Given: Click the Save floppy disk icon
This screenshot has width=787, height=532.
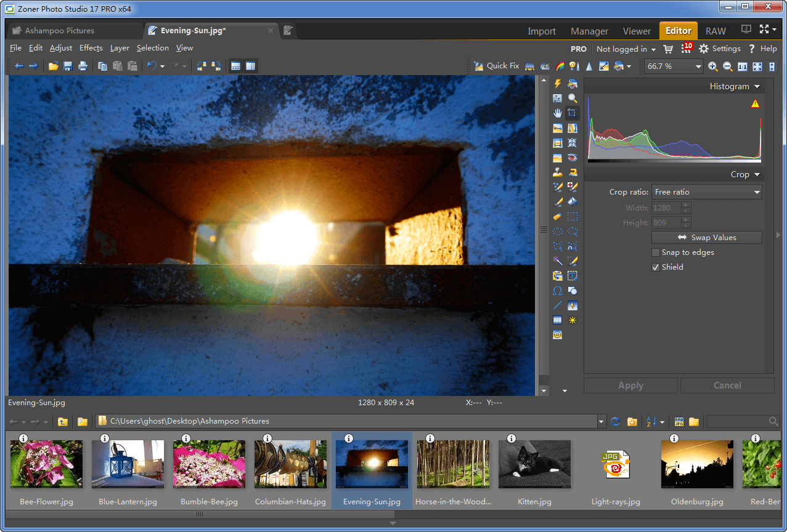Looking at the screenshot, I should click(x=68, y=66).
